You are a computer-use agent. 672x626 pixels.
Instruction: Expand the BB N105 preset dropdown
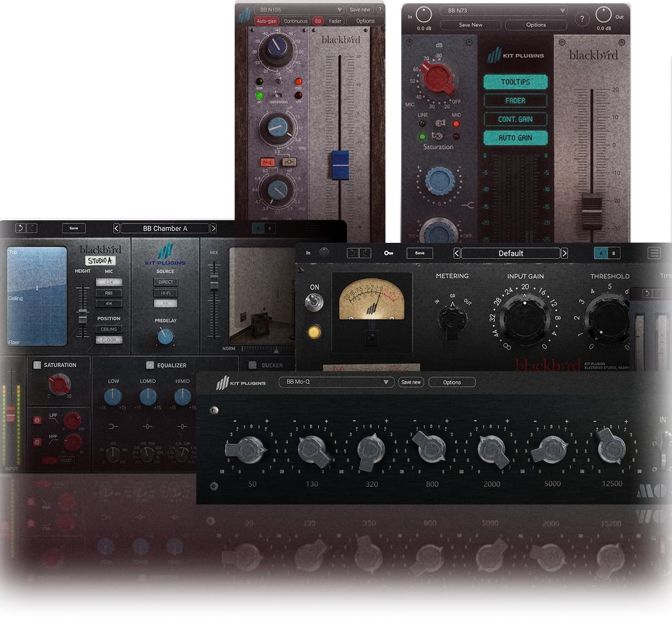point(339,10)
